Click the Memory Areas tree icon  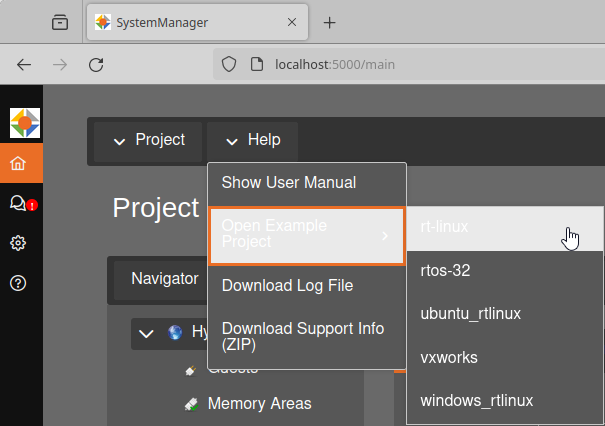click(191, 404)
